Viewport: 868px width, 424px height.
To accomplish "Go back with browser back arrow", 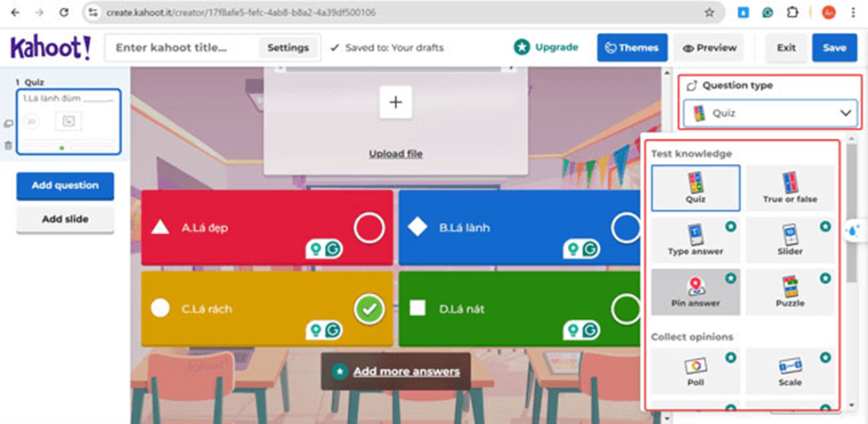I will [15, 12].
